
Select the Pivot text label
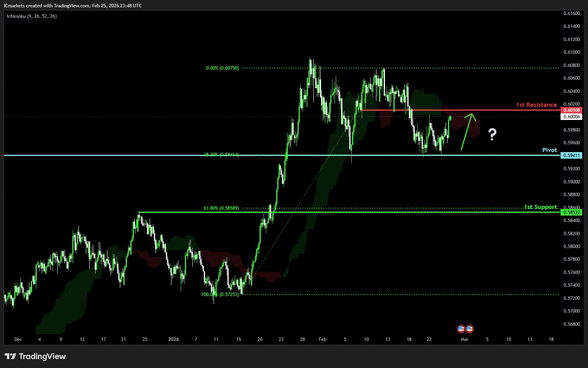pyautogui.click(x=549, y=150)
